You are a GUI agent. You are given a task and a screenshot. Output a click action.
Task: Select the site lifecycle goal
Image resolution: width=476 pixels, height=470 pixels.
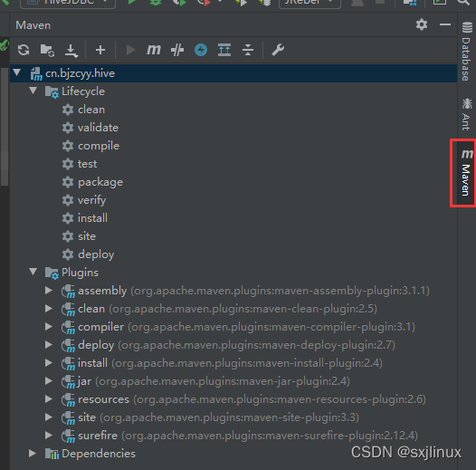(x=87, y=236)
